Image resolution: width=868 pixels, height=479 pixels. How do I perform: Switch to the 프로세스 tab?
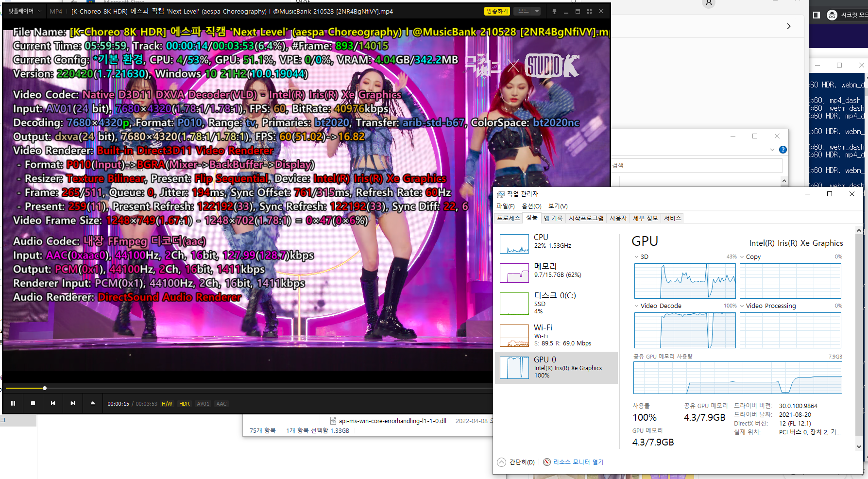508,218
